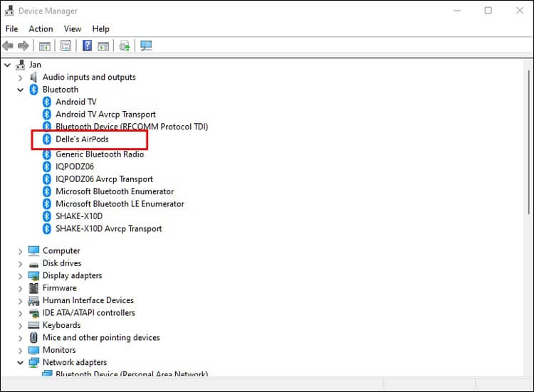Open the Properties toolbar icon
This screenshot has height=392, width=534.
[66, 46]
